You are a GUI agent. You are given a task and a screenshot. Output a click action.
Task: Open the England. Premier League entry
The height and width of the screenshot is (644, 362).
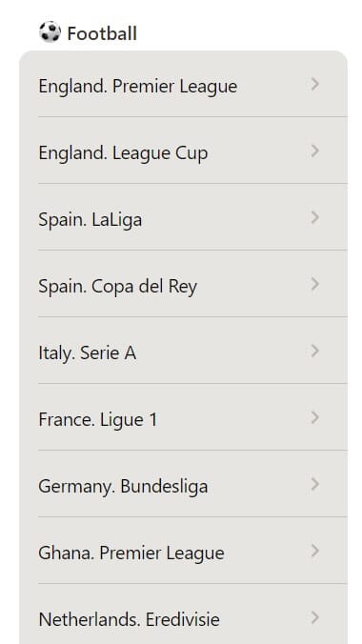click(x=183, y=85)
